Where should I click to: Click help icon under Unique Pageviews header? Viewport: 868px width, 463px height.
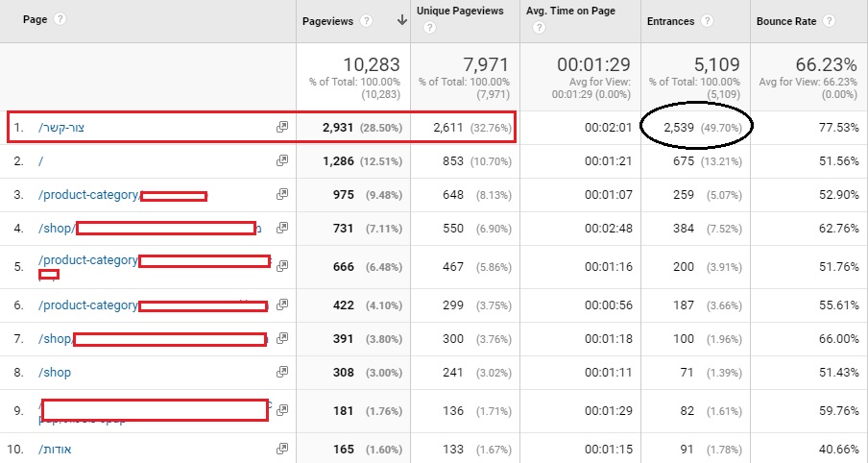pyautogui.click(x=429, y=28)
